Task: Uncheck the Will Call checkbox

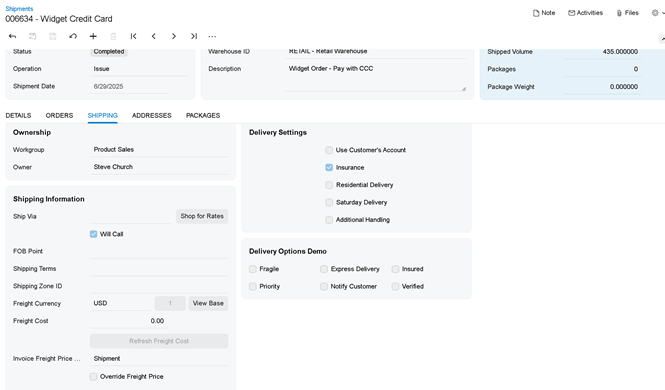Action: tap(93, 234)
